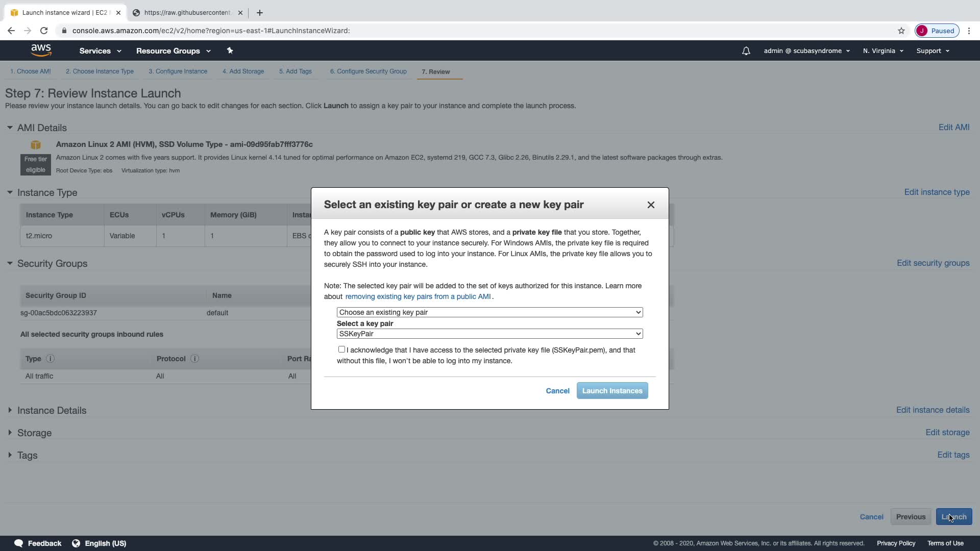Open the removing existing key pairs link
The image size is (980, 551).
click(x=418, y=296)
